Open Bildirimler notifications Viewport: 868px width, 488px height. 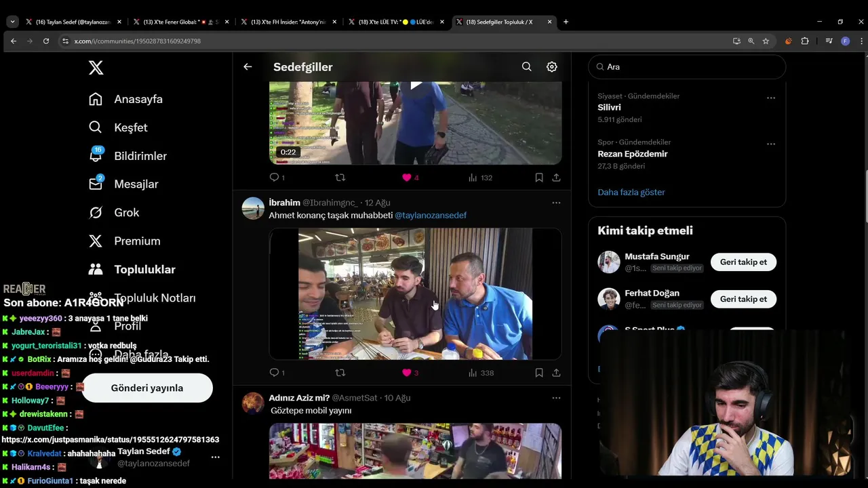click(x=127, y=156)
